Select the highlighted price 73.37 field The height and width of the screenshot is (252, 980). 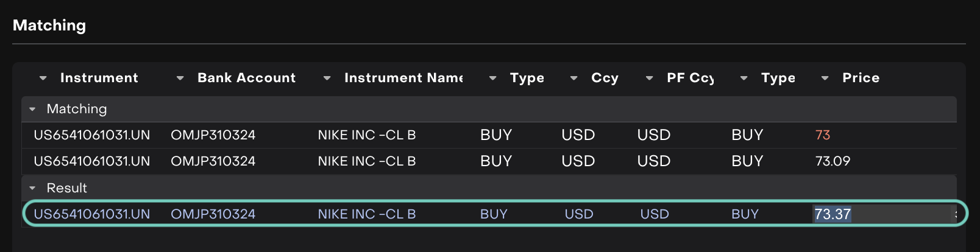point(833,214)
